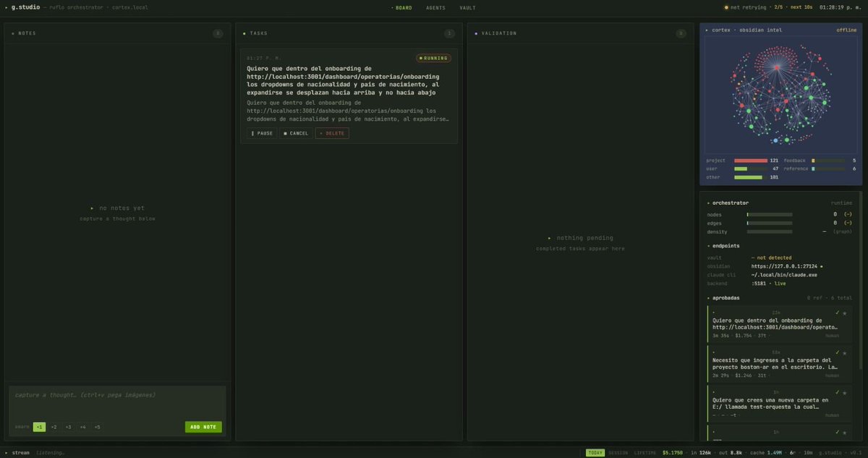Open the BOARD tab
This screenshot has height=458, width=868.
point(401,8)
